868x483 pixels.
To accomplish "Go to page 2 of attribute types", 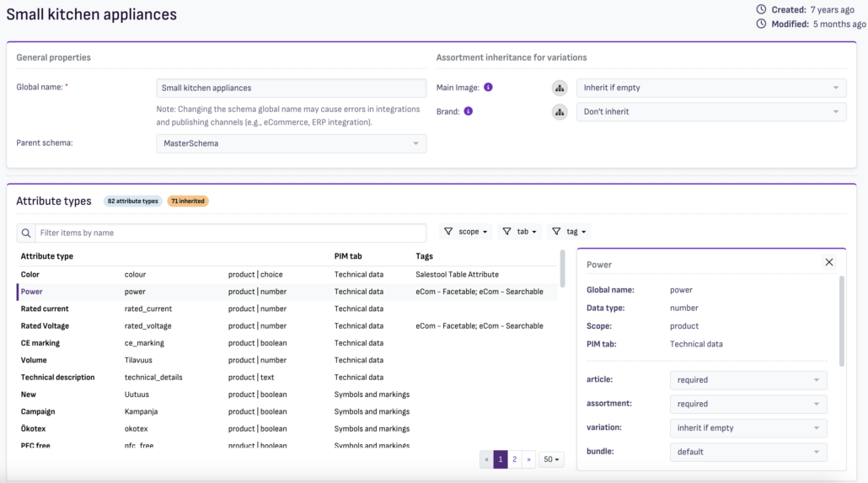I will click(514, 459).
